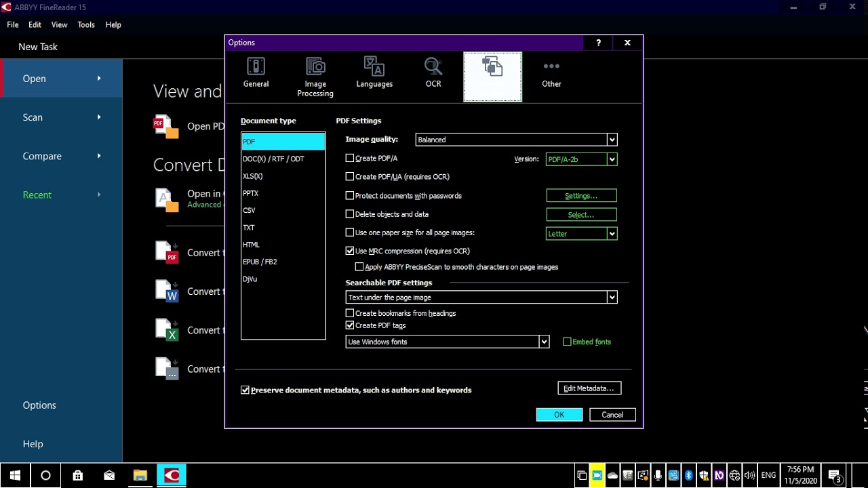Open the Image quality Balanced dropdown

(516, 140)
